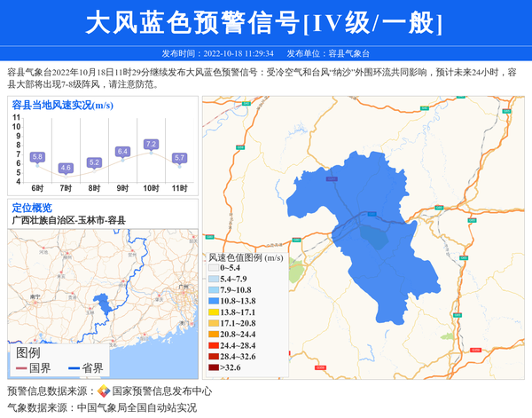Viewport: 532px width, 418px height.
Task: Select the 10.8~13.8 blue legend swatch
Action: 214,301
